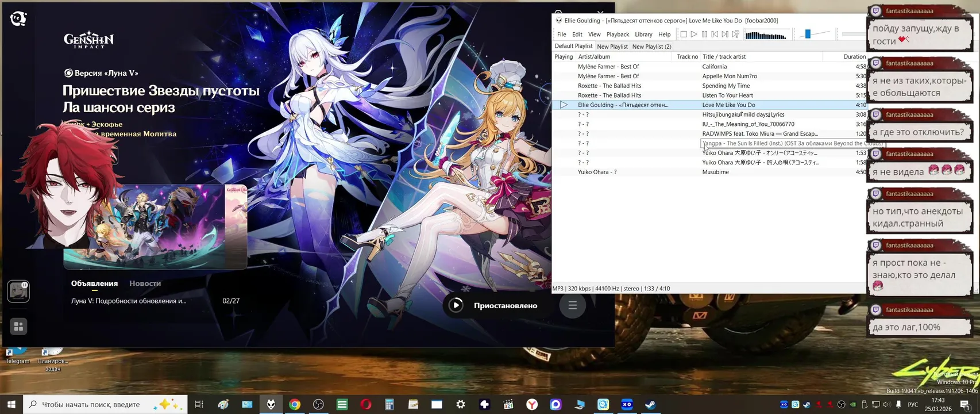Click the Playing column header

pyautogui.click(x=564, y=56)
